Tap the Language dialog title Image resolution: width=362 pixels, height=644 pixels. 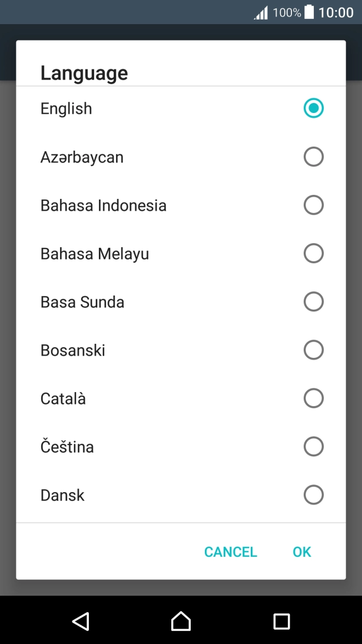(x=84, y=73)
